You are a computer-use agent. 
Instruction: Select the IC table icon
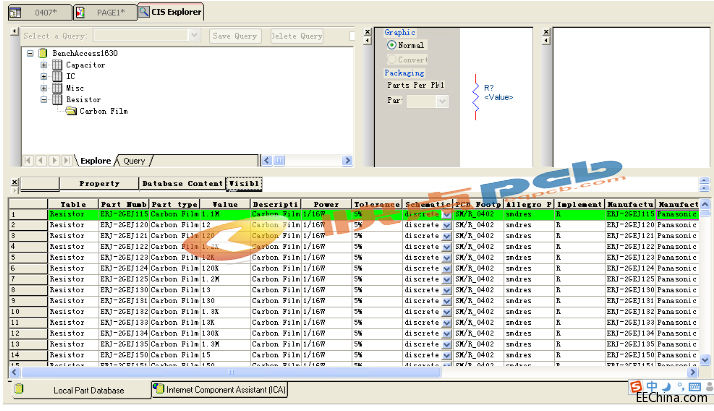pos(57,76)
